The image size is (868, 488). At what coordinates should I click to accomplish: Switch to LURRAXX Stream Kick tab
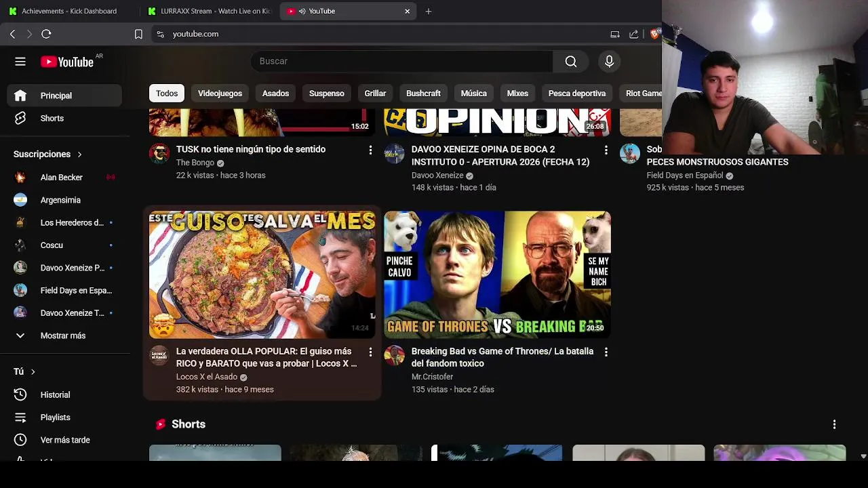(x=209, y=11)
